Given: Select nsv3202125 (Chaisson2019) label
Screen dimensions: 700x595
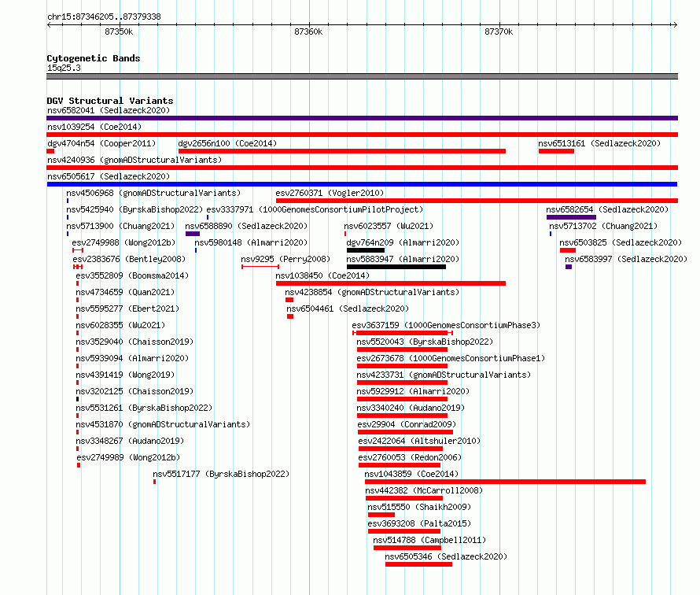Looking at the screenshot, I should tap(134, 391).
